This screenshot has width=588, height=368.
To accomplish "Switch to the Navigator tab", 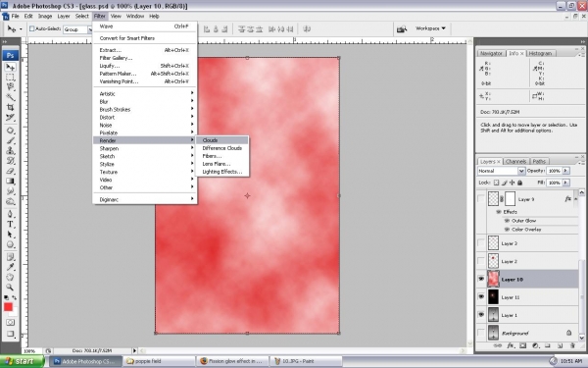I will [x=491, y=53].
